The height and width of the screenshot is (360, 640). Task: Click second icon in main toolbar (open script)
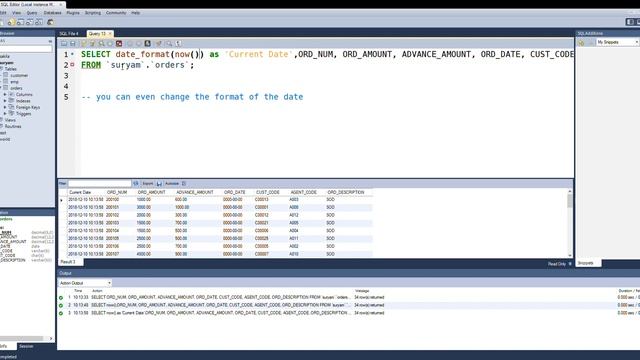pos(20,22)
